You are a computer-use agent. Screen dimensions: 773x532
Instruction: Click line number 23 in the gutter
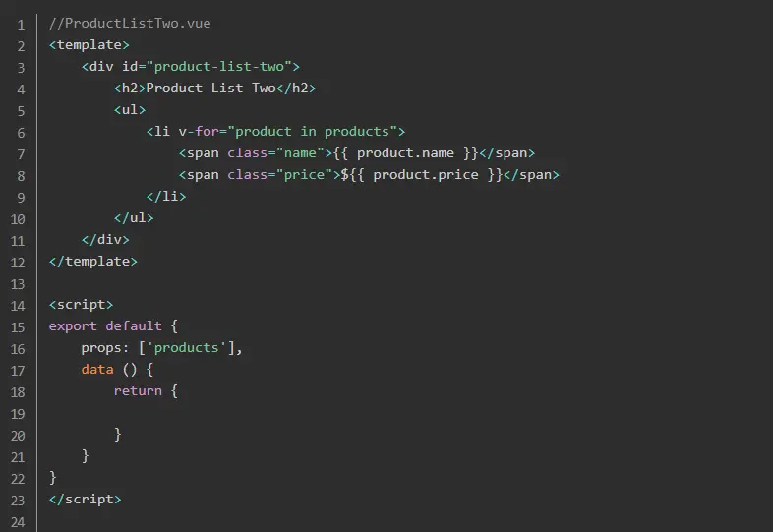[18, 501]
